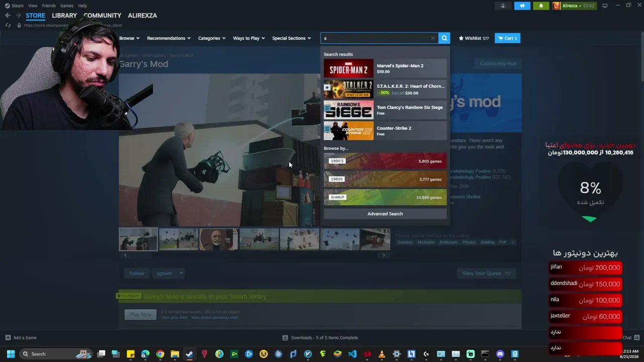The width and height of the screenshot is (644, 362).
Task: Expand the Ways to Play dropdown
Action: (x=249, y=38)
